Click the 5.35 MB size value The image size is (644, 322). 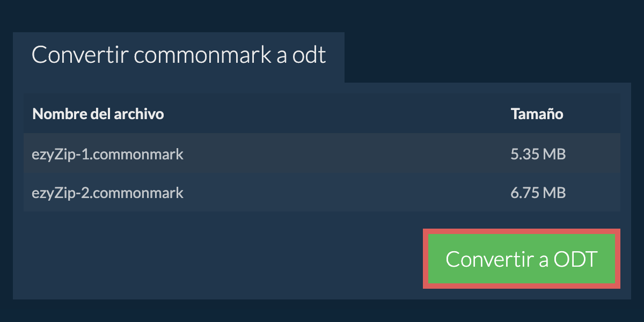pyautogui.click(x=538, y=155)
